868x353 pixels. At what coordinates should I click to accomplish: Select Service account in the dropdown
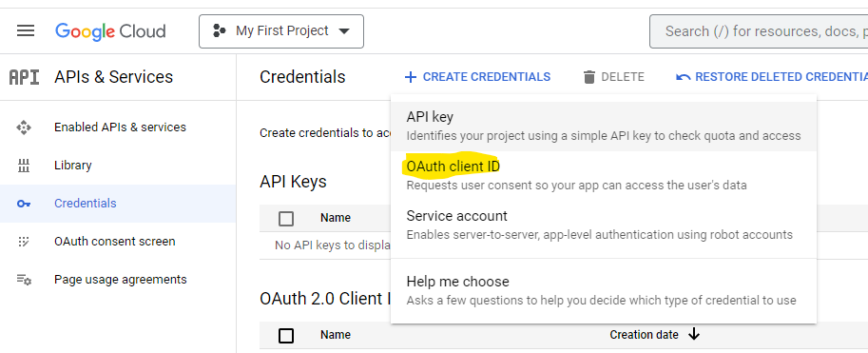(604, 225)
